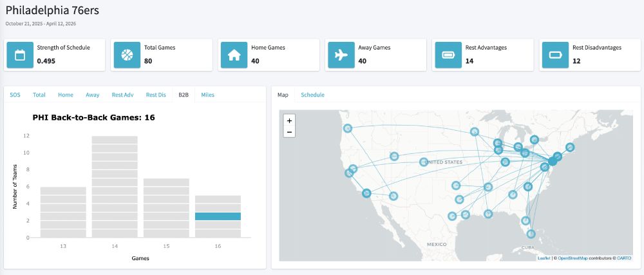Open the Leaflet attribution link
The height and width of the screenshot is (275, 644).
click(x=544, y=258)
